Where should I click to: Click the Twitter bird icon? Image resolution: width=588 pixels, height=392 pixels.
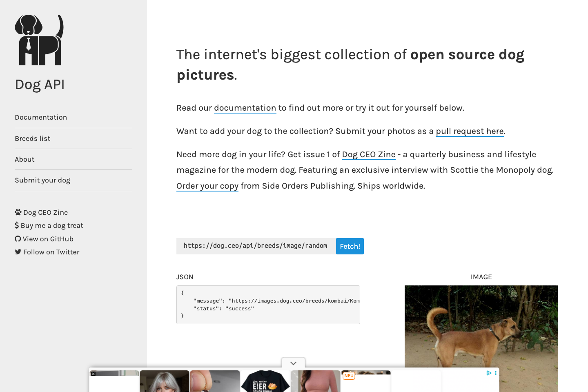18,252
